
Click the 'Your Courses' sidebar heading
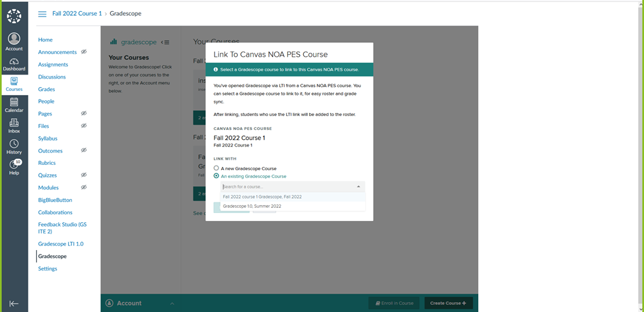[129, 57]
